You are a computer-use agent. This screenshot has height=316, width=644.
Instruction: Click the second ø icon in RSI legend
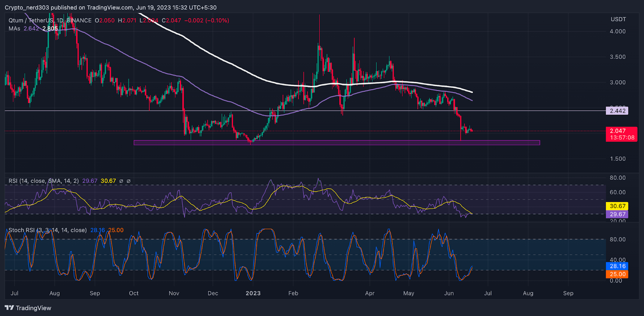click(x=128, y=181)
